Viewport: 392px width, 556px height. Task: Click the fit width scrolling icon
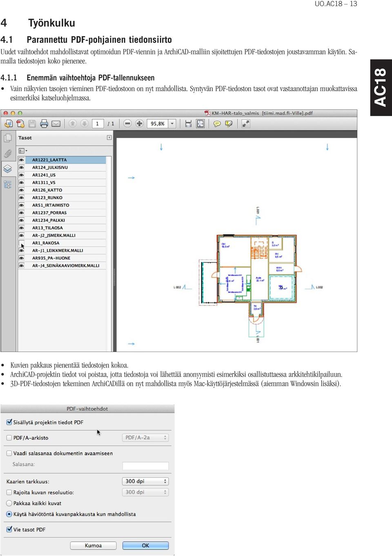tap(188, 123)
